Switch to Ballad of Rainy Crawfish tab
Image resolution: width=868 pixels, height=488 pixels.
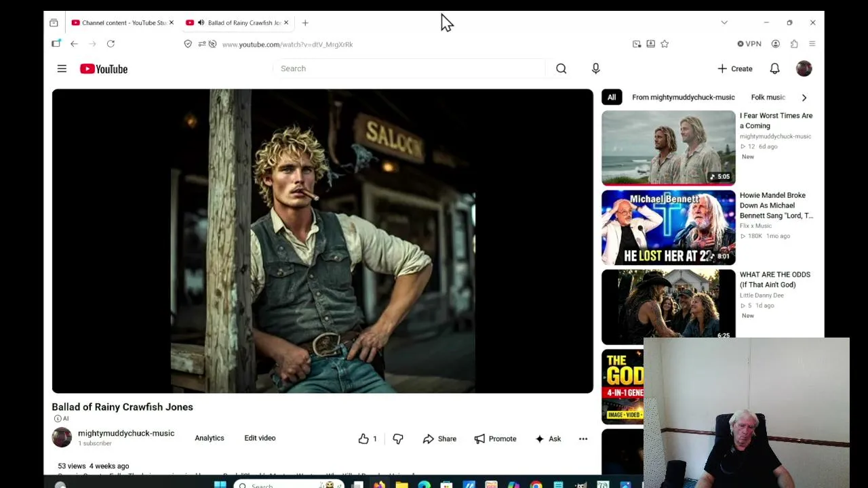tap(237, 23)
